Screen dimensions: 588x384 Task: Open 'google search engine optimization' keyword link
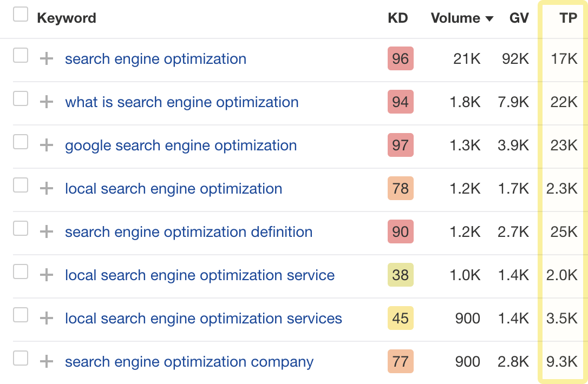[x=181, y=145]
